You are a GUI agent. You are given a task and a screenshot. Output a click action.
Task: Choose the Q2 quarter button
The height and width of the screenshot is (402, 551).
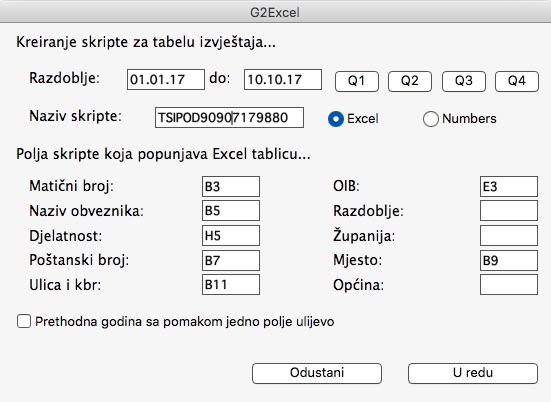[x=410, y=81]
